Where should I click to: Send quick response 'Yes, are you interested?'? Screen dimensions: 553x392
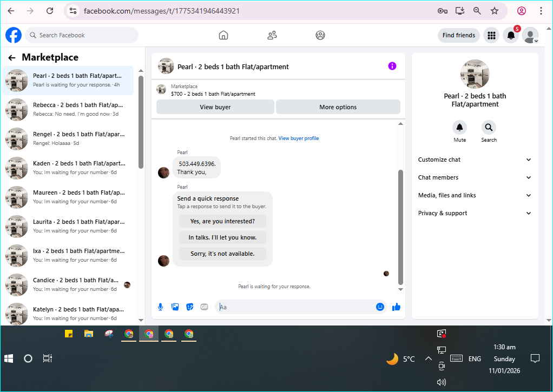pyautogui.click(x=222, y=221)
